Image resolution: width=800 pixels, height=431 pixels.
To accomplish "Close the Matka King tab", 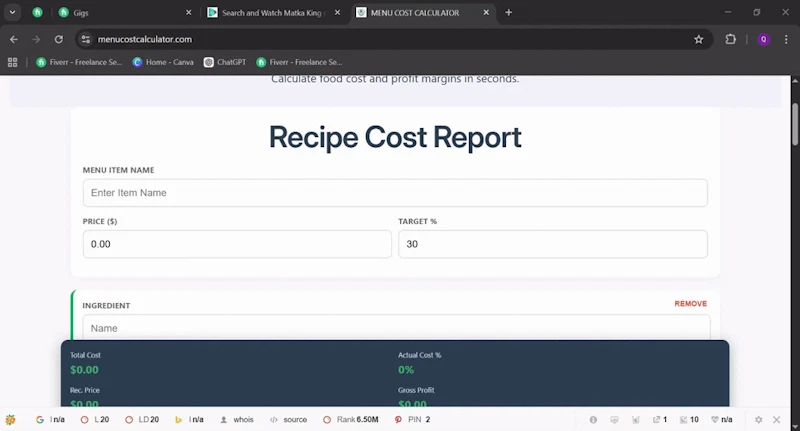I will 337,12.
